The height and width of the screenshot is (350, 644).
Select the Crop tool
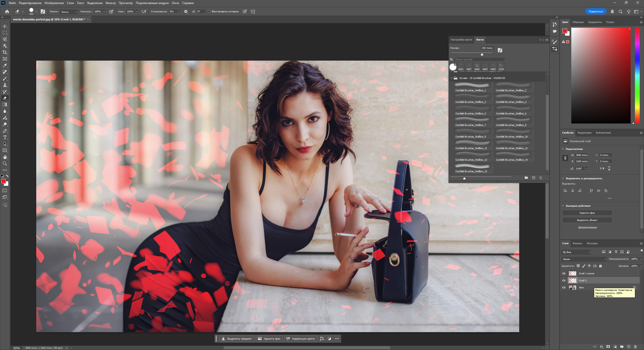tap(5, 52)
